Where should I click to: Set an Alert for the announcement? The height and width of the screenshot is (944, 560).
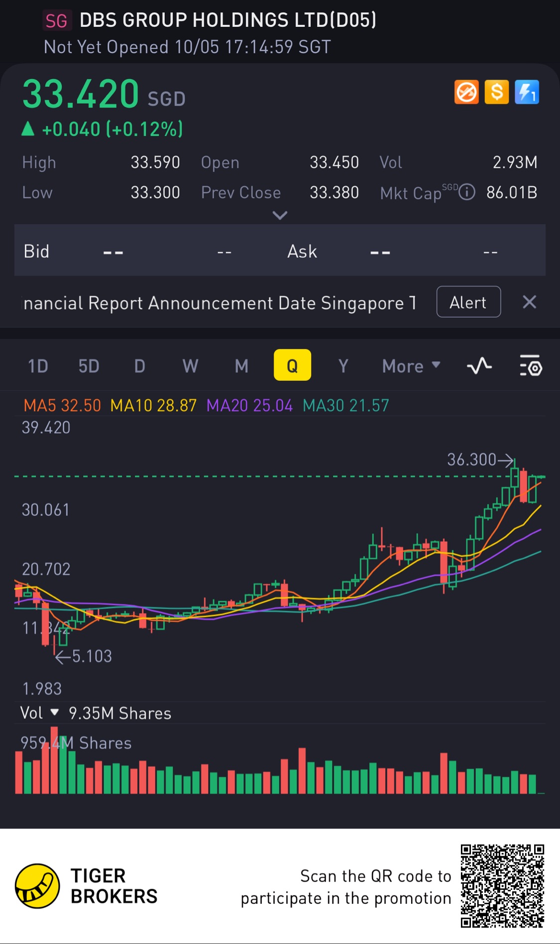[468, 302]
